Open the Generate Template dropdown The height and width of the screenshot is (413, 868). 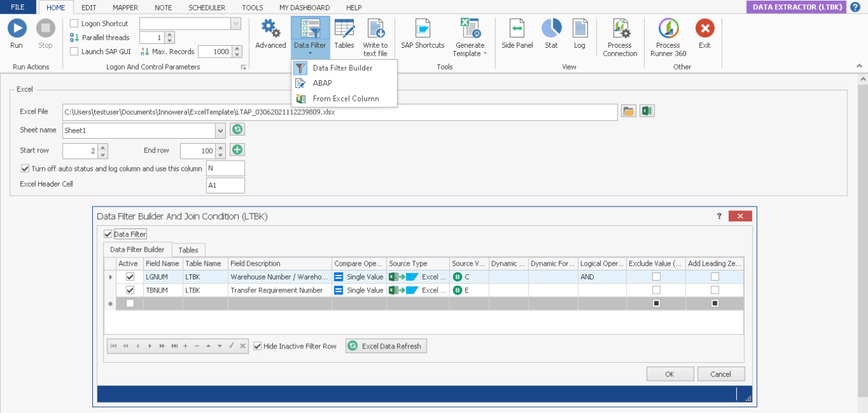click(469, 49)
